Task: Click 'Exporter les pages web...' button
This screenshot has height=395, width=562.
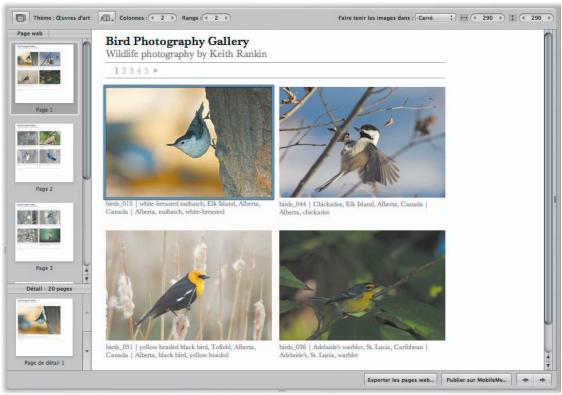Action: (401, 380)
